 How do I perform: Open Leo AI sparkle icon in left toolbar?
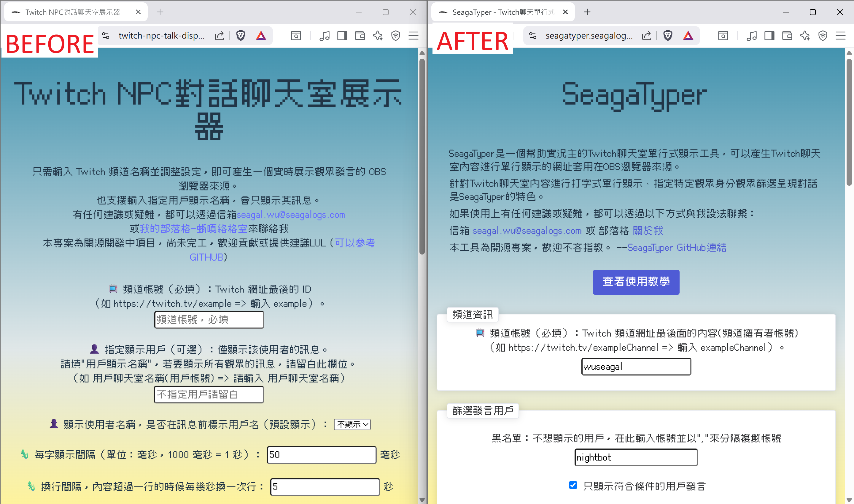point(378,36)
